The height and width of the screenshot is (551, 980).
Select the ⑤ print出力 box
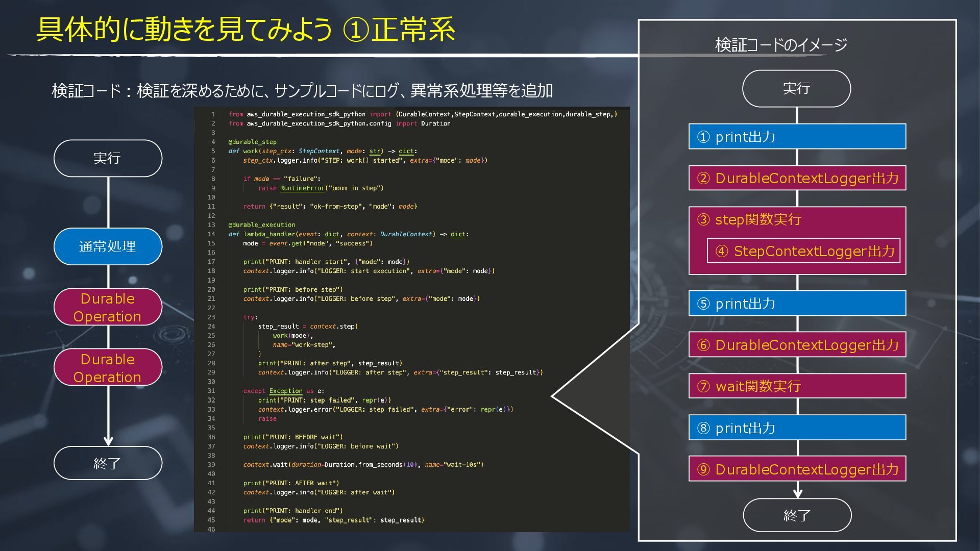[797, 304]
